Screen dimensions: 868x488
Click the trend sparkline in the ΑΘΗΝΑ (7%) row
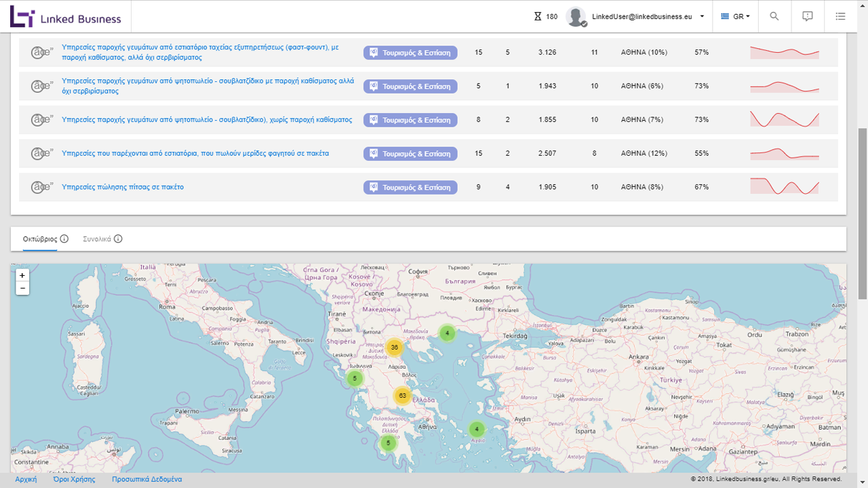click(x=785, y=119)
